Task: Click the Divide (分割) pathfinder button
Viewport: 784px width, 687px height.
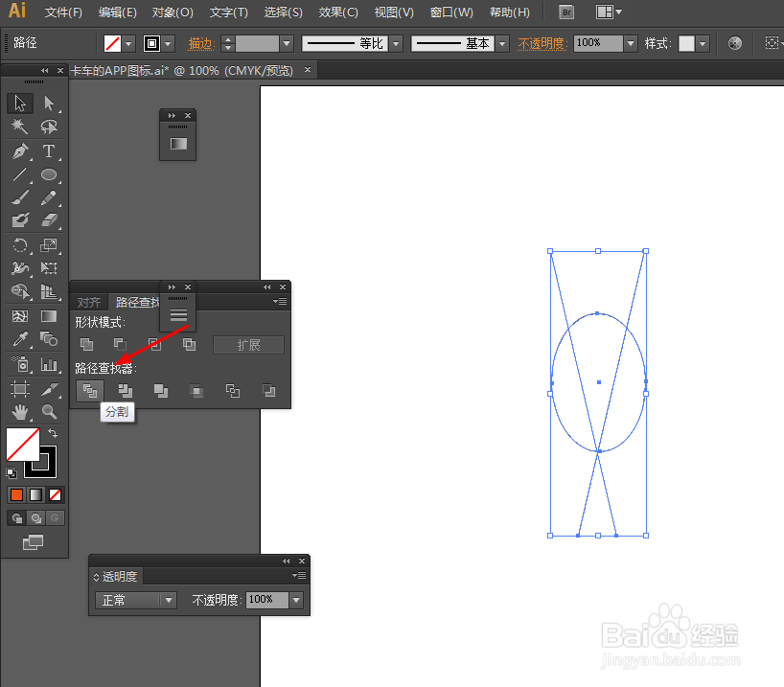Action: [90, 391]
